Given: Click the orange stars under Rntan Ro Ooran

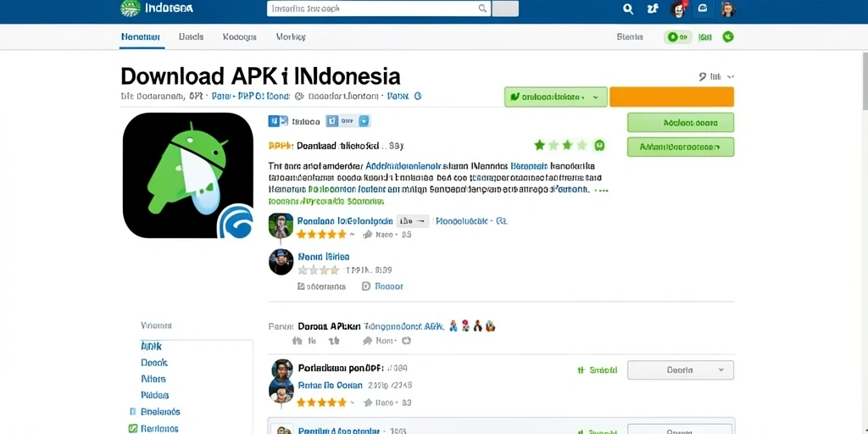Looking at the screenshot, I should tap(321, 403).
